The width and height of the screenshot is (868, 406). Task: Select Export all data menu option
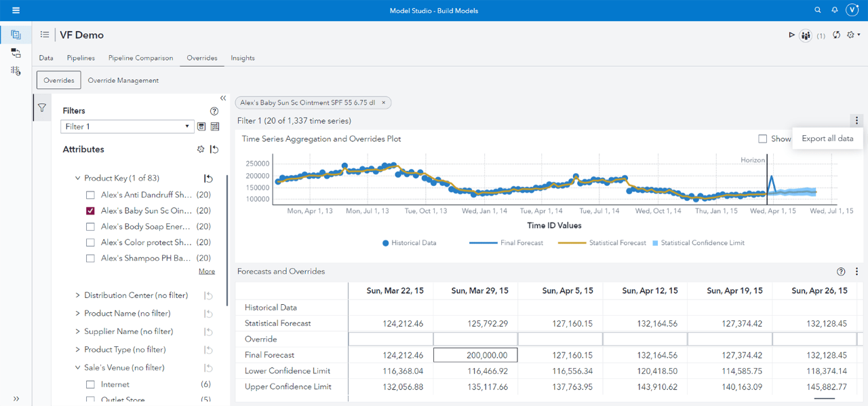[827, 139]
